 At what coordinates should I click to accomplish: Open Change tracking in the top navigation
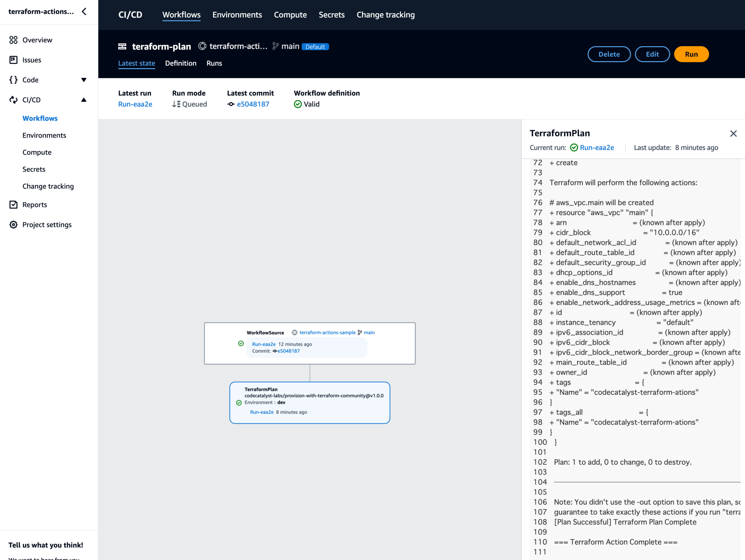pyautogui.click(x=386, y=15)
